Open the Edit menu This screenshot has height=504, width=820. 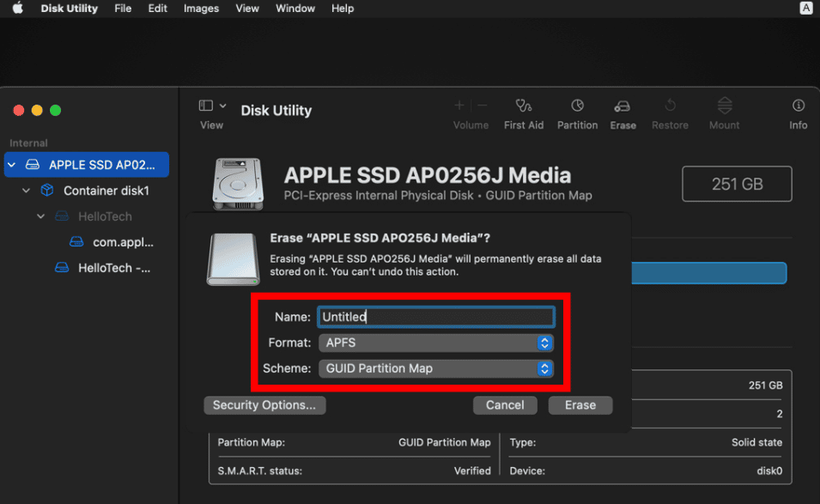[x=157, y=9]
